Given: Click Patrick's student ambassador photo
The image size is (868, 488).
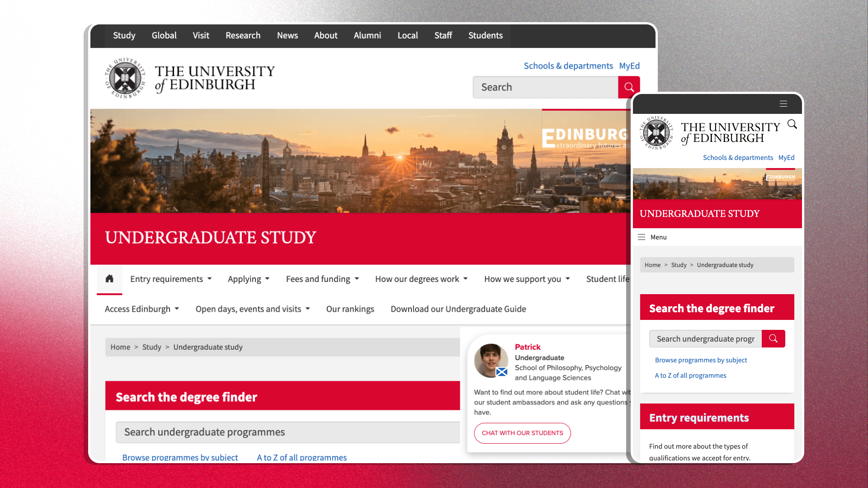Looking at the screenshot, I should [491, 361].
